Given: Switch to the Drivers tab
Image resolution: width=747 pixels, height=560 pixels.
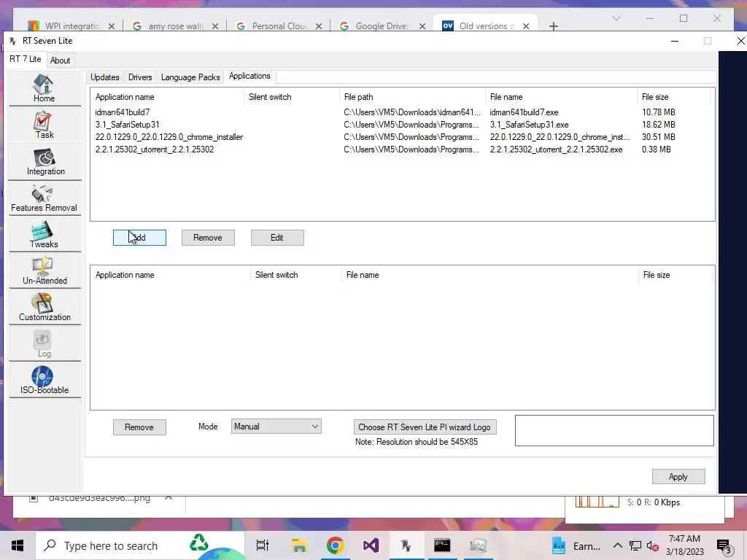Looking at the screenshot, I should click(140, 77).
